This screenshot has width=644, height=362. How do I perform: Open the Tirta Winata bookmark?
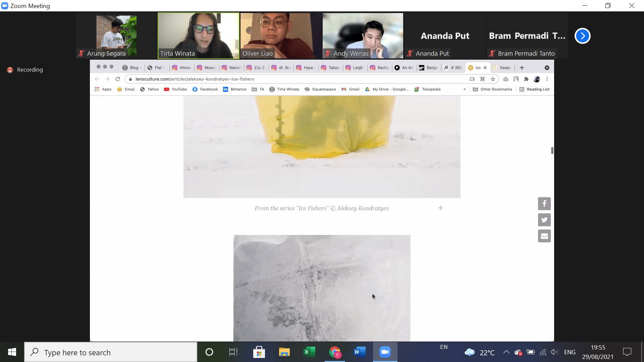(x=284, y=89)
